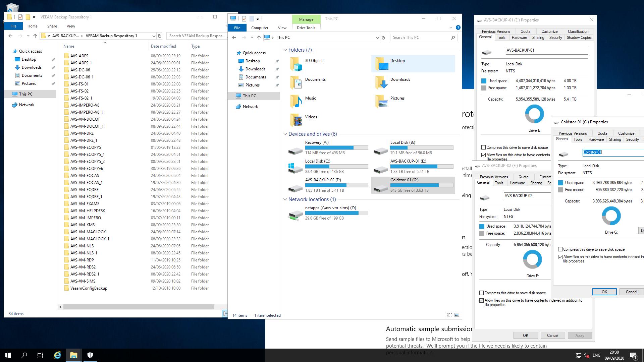Click the Up arrow in This PC navigation bar

(x=259, y=38)
